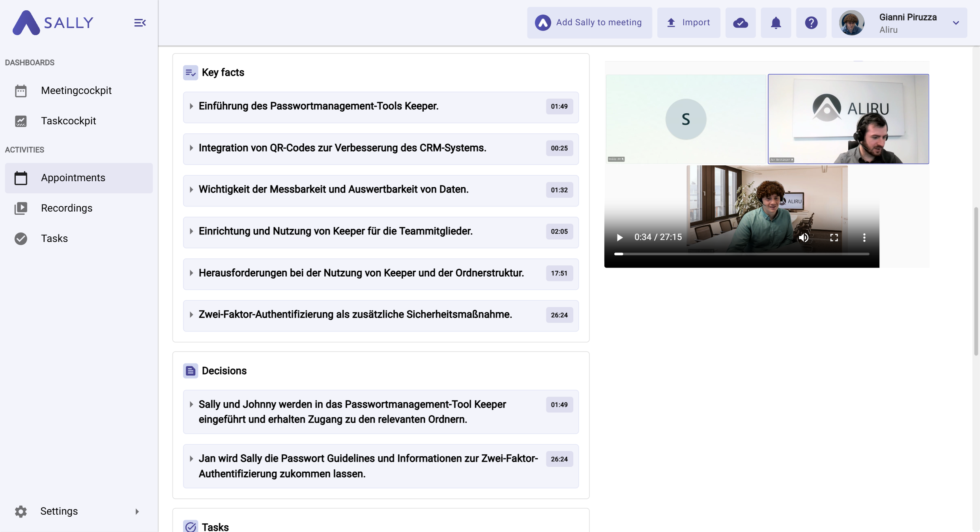
Task: Mute the video volume
Action: (x=803, y=238)
